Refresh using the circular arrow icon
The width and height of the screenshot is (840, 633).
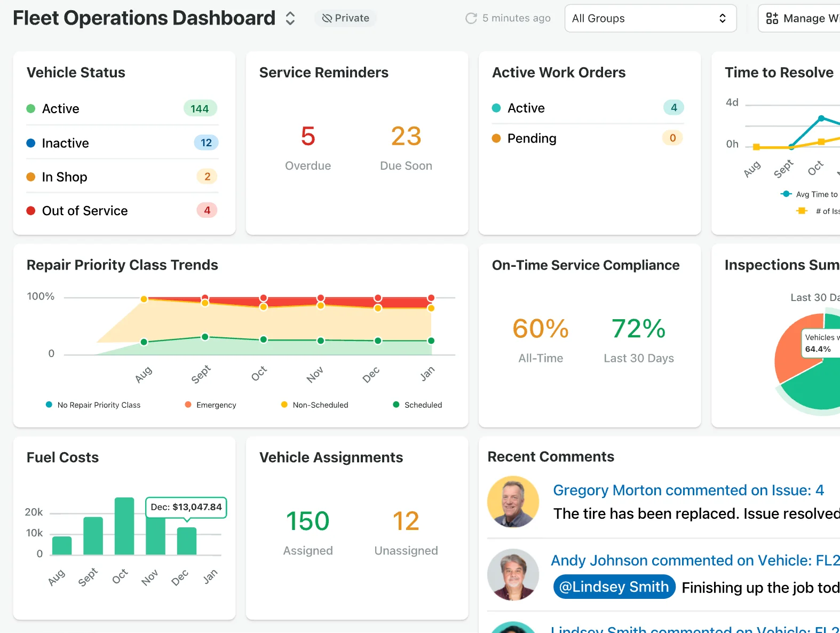(471, 18)
